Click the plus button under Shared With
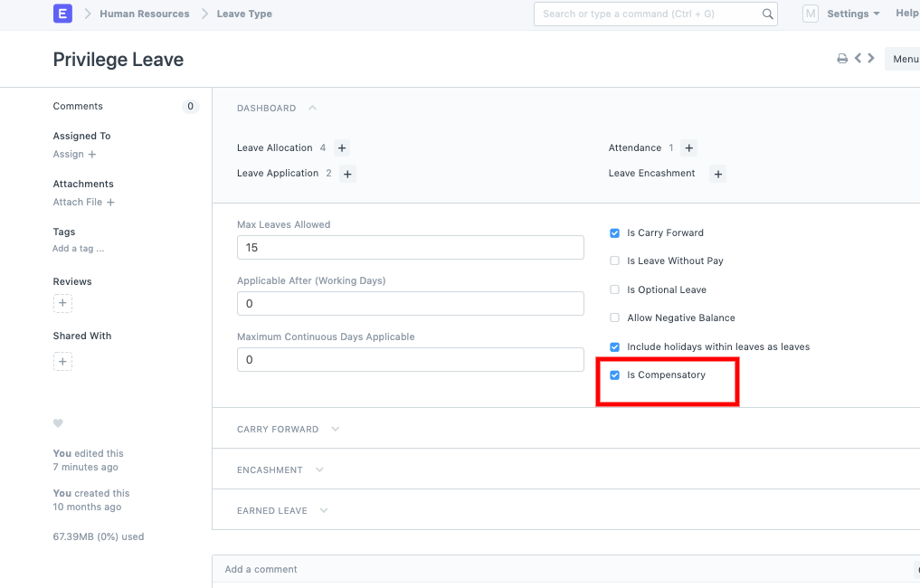The width and height of the screenshot is (920, 588). pos(62,362)
